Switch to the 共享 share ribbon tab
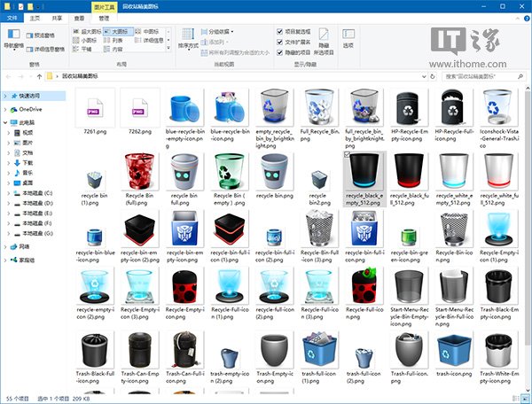The width and height of the screenshot is (532, 404). 57,16
